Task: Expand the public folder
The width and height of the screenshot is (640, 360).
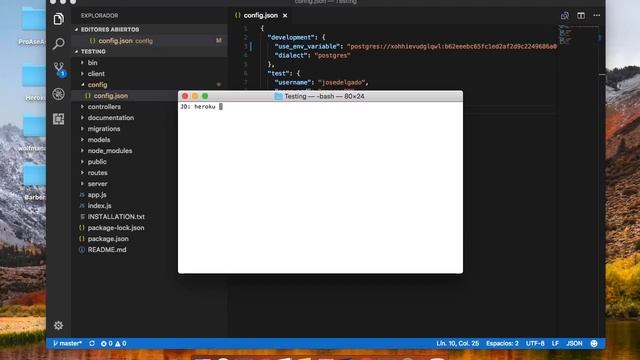Action: tap(97, 162)
